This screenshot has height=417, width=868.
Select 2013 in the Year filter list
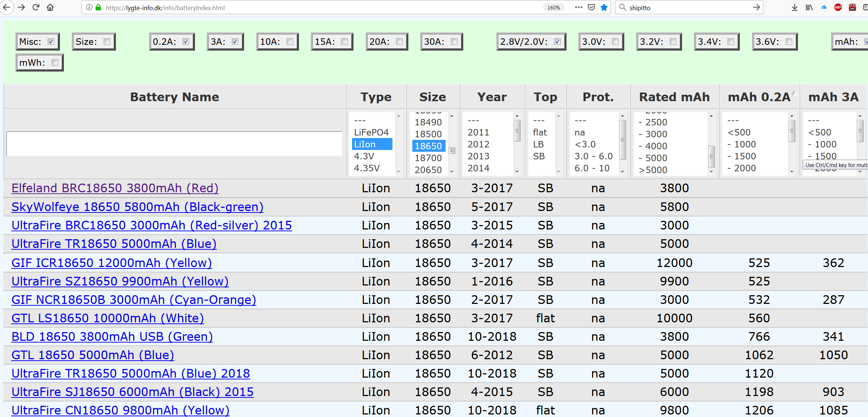tap(478, 156)
